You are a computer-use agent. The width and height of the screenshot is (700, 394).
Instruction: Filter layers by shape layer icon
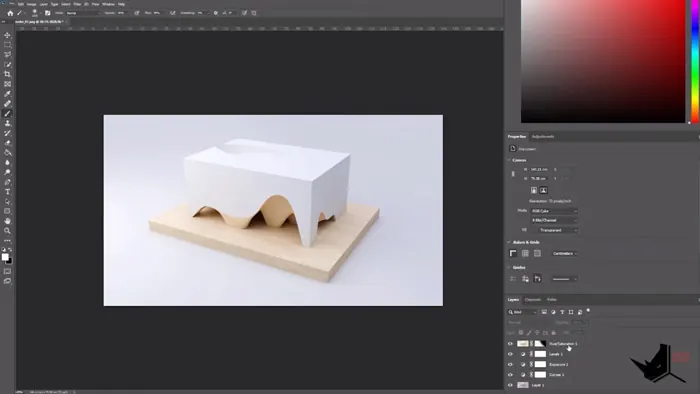click(571, 312)
